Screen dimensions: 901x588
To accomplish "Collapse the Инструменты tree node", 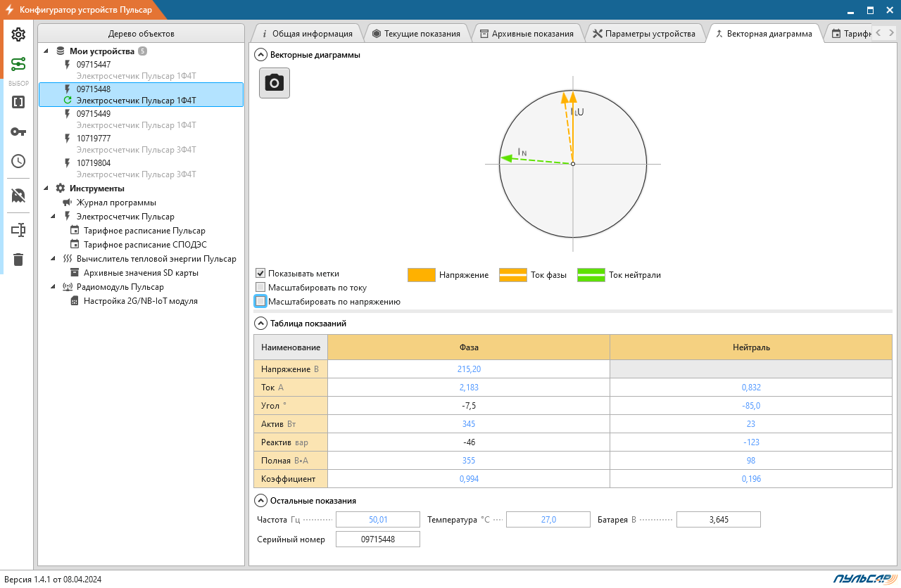I will click(46, 188).
